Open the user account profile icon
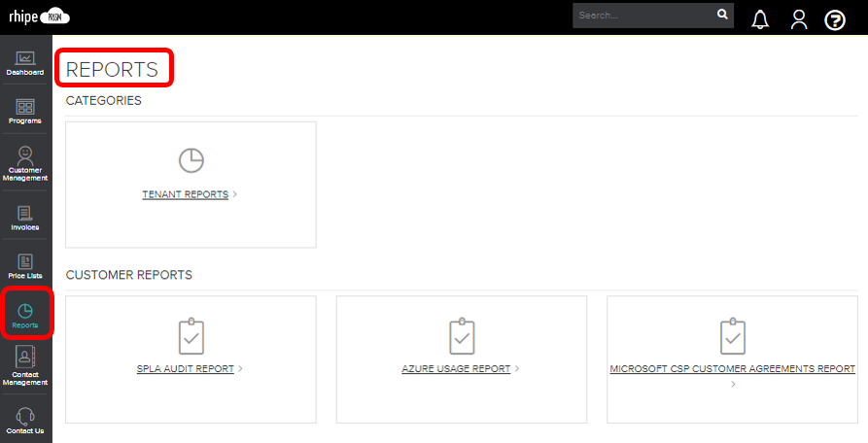Screen dimensions: 868x443 799,19
